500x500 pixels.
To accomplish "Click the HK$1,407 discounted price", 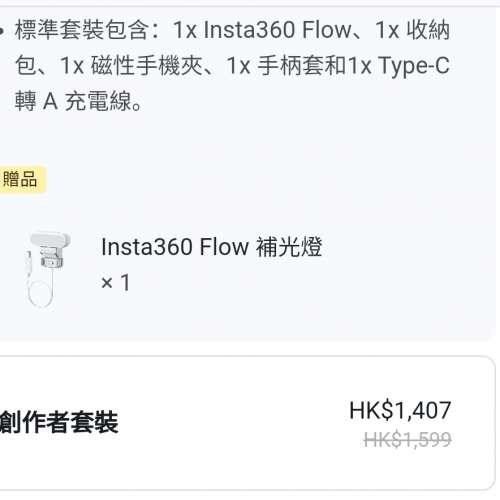I will click(400, 410).
